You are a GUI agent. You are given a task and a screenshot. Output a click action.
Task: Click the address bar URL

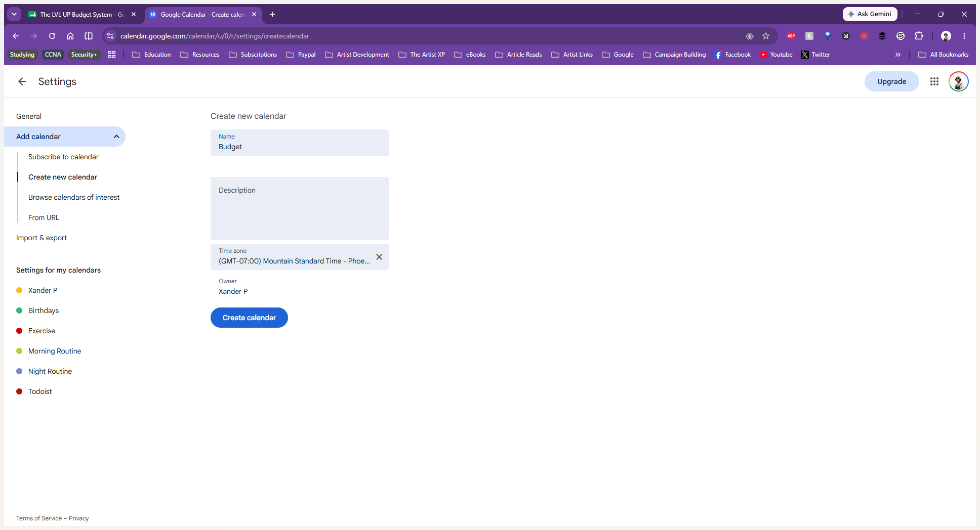click(215, 36)
